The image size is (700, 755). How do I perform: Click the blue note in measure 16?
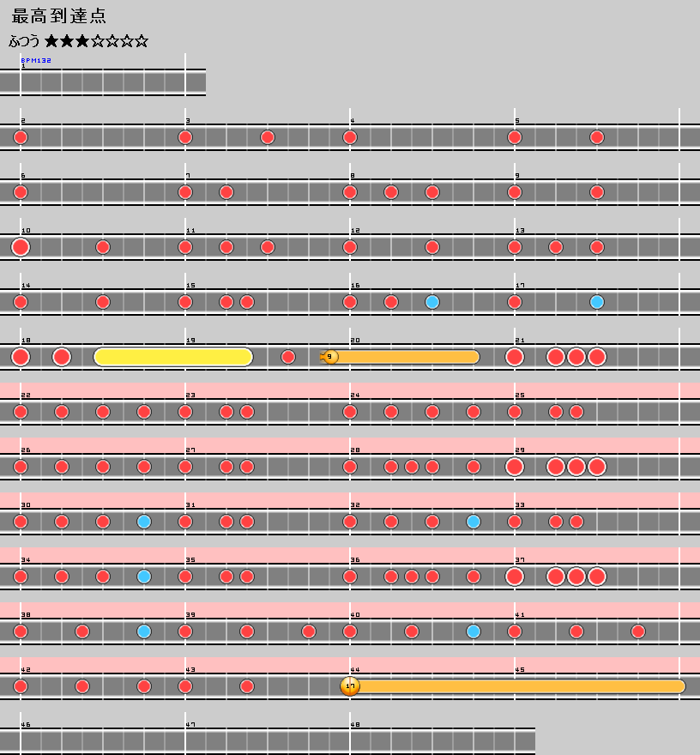(x=432, y=302)
